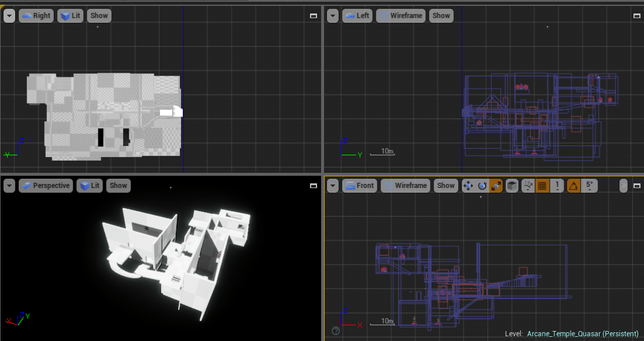The width and height of the screenshot is (644, 341).
Task: Click the Show button in Perspective viewport
Action: tap(118, 185)
